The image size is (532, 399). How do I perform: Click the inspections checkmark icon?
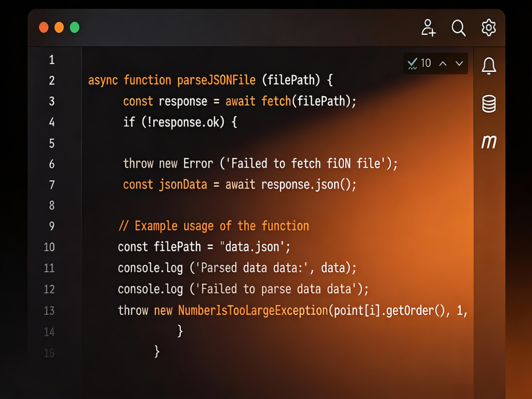pyautogui.click(x=413, y=63)
